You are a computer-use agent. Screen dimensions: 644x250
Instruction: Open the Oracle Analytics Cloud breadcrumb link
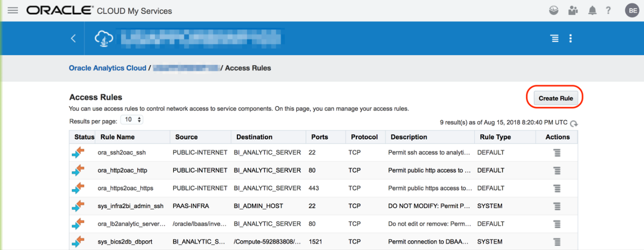[x=107, y=68]
